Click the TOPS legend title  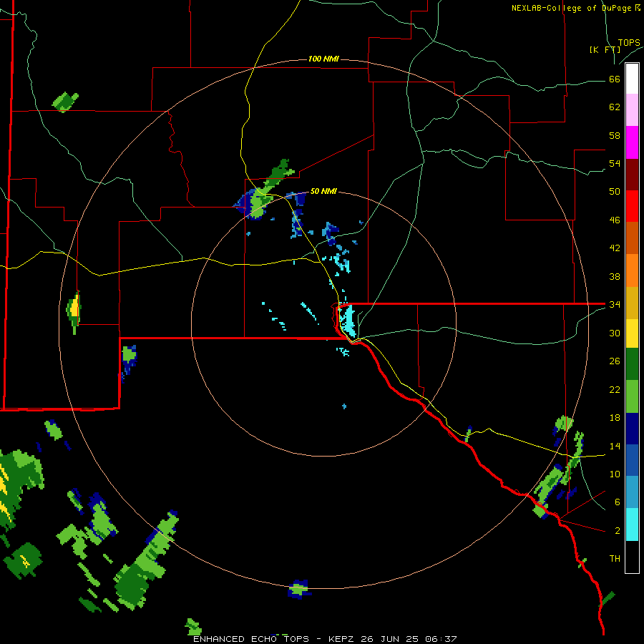pyautogui.click(x=629, y=42)
